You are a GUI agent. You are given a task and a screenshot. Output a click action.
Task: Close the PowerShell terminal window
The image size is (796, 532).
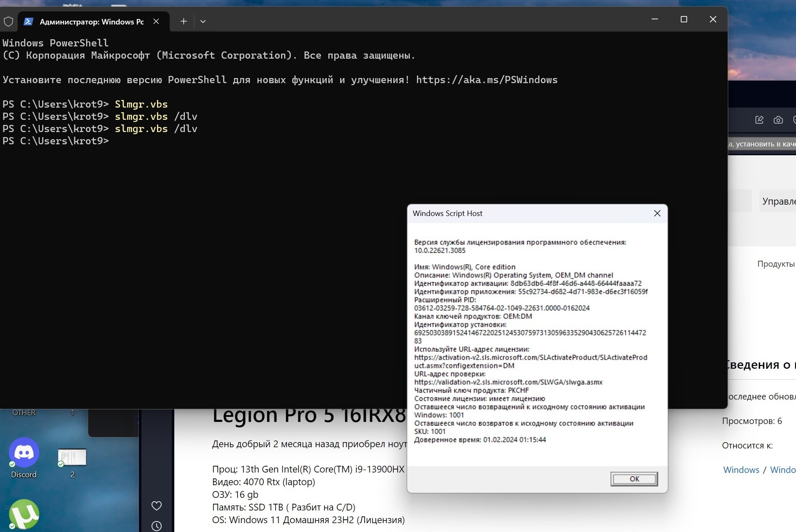713,19
